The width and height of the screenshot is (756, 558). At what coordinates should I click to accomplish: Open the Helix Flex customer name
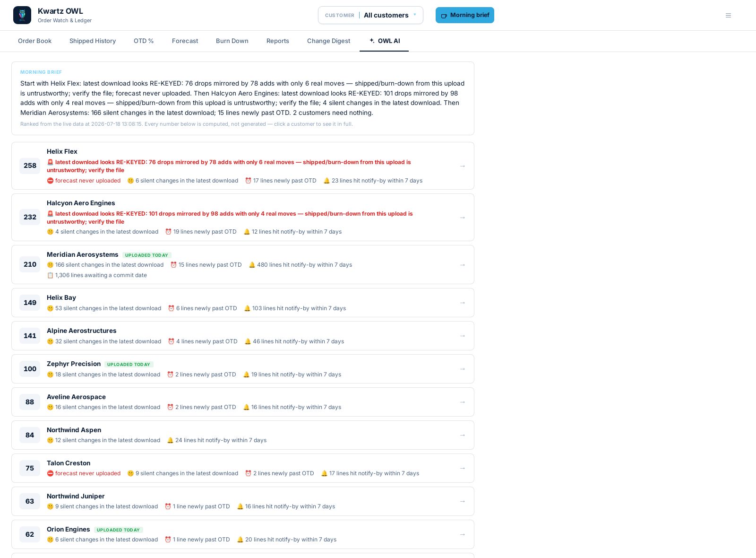tap(62, 151)
